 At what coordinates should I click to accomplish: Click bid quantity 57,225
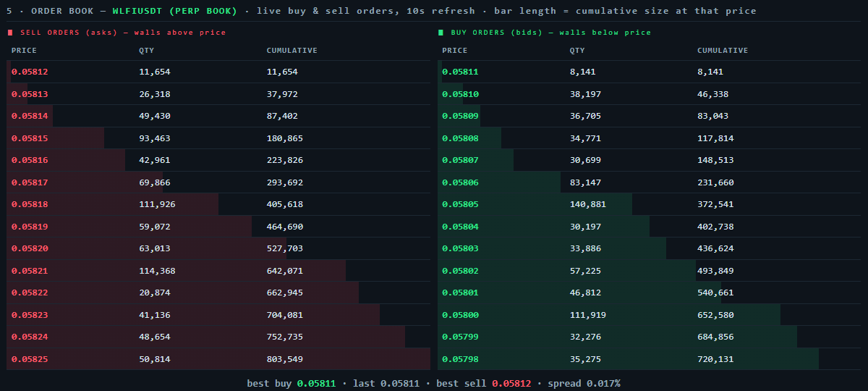[x=586, y=271]
